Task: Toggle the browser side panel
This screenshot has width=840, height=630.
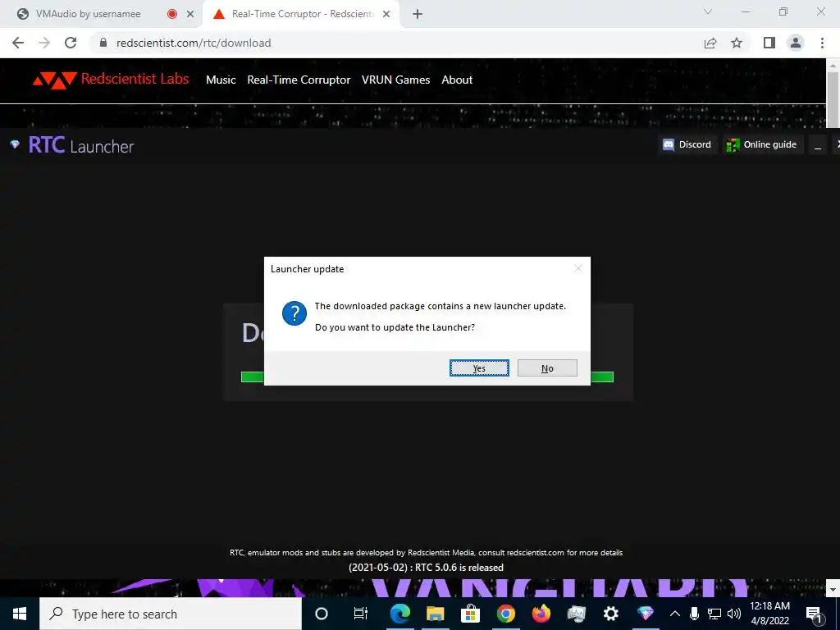Action: click(769, 43)
